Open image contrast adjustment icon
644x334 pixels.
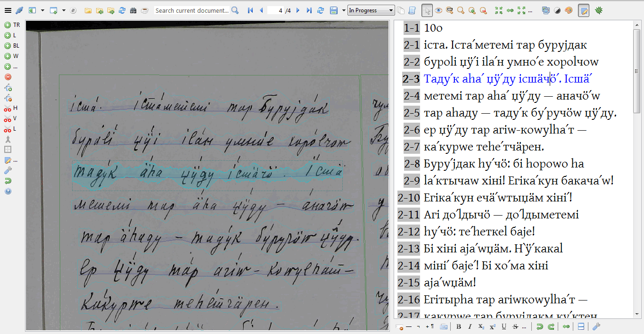pos(557,10)
